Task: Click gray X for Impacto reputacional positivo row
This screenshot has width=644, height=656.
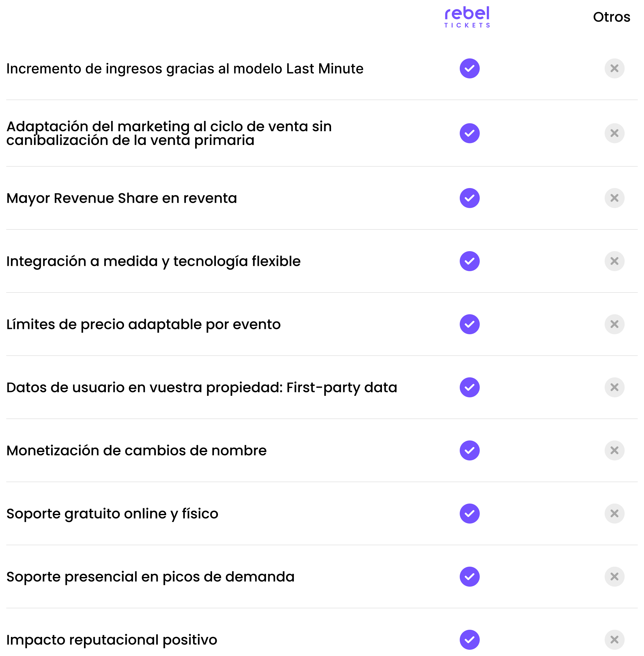Action: 614,639
